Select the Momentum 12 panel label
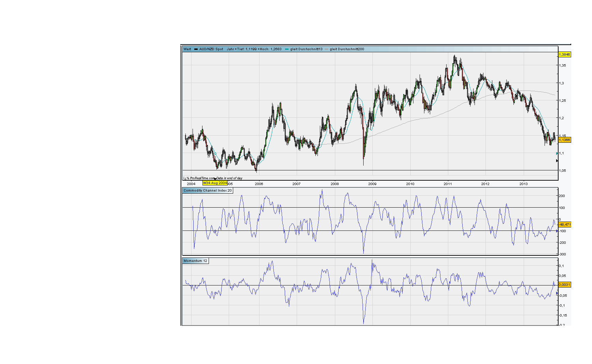This screenshot has width=592, height=364. [x=195, y=261]
